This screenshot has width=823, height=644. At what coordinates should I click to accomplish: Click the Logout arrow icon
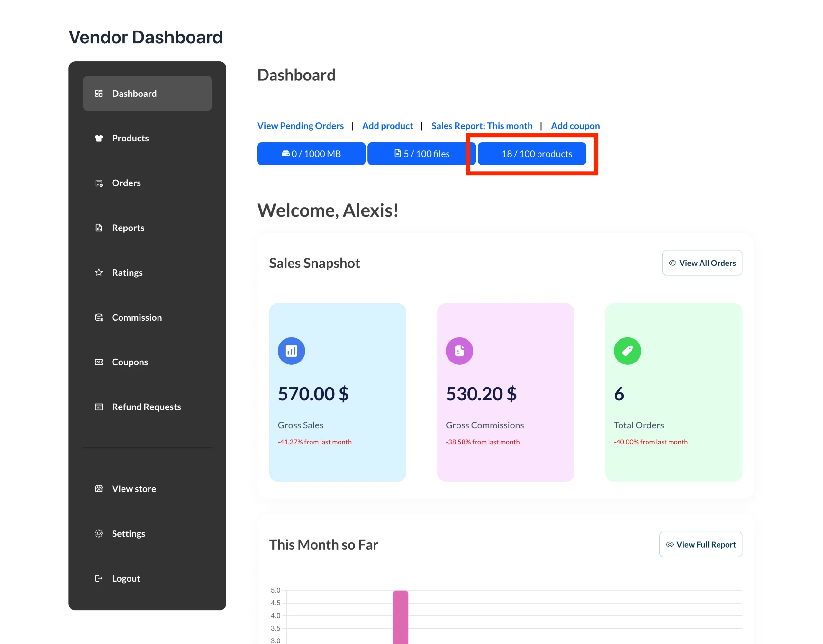point(99,578)
